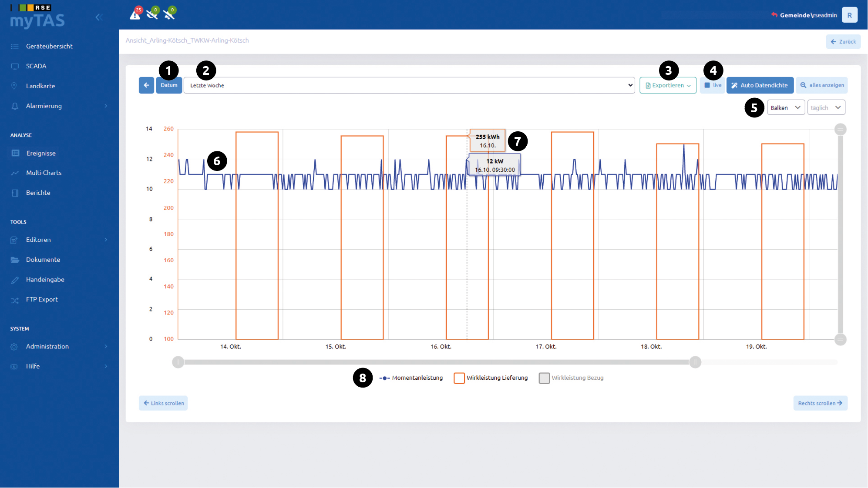Click the Rechts scrollen button

coord(820,403)
